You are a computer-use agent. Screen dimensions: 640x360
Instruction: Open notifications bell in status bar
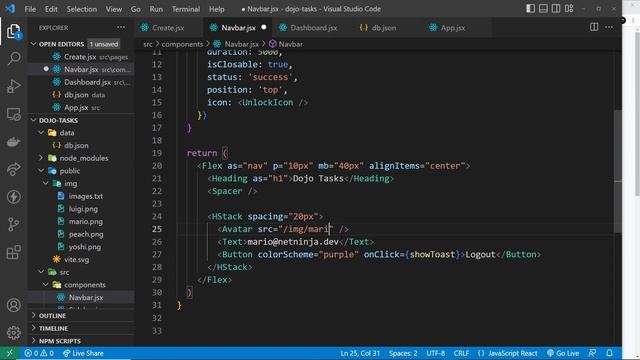pos(609,353)
